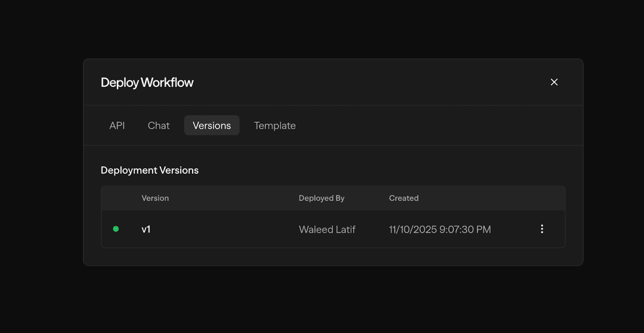Click the Deployment Versions heading
Image resolution: width=644 pixels, height=333 pixels.
coord(150,170)
